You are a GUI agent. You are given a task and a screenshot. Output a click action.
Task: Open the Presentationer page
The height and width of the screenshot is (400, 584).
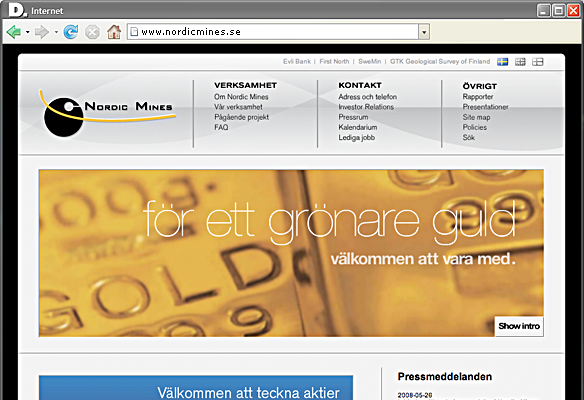tap(485, 107)
